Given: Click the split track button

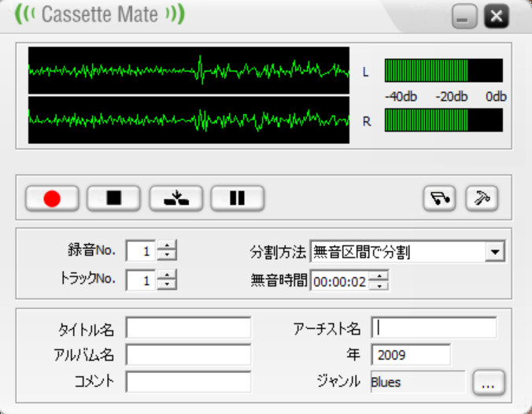Looking at the screenshot, I should [x=176, y=198].
